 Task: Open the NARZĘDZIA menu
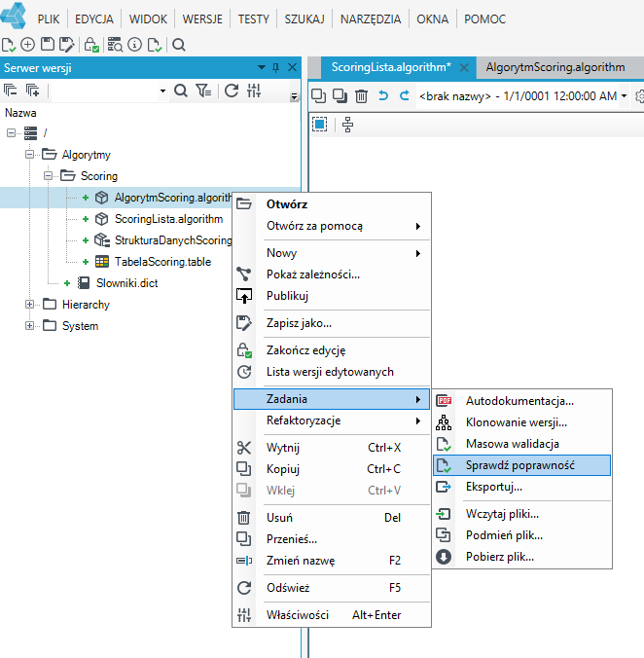(371, 19)
